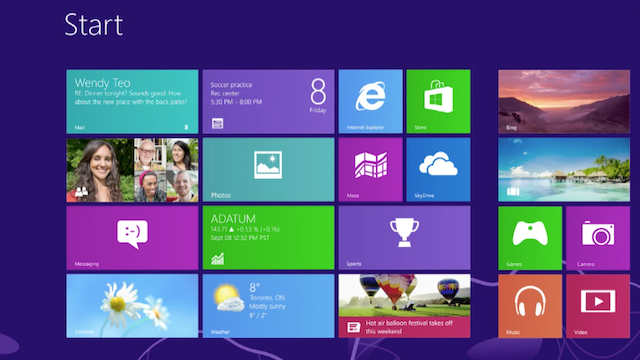Open the Music headphones tile
The image size is (640, 360).
click(530, 306)
